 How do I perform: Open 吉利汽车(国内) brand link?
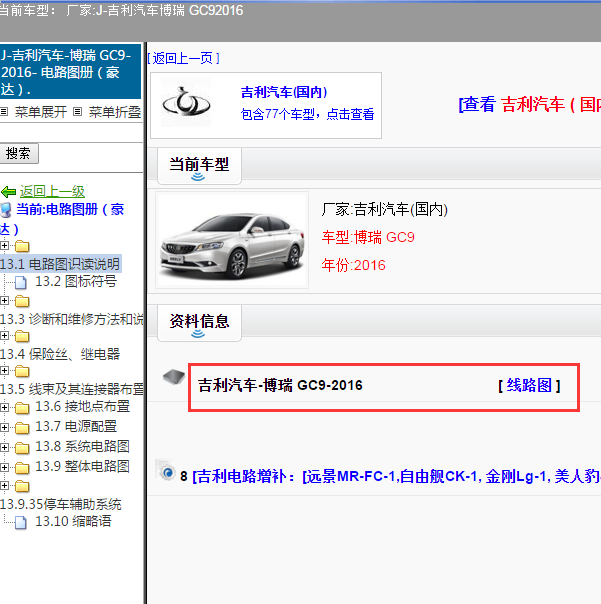284,92
